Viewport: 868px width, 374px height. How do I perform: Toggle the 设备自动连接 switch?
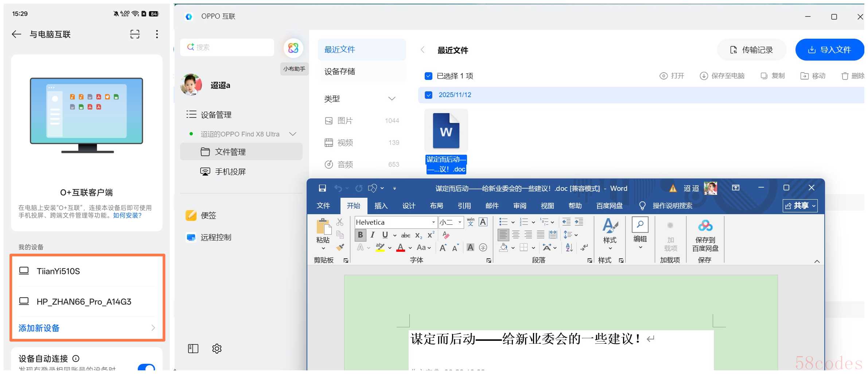147,367
